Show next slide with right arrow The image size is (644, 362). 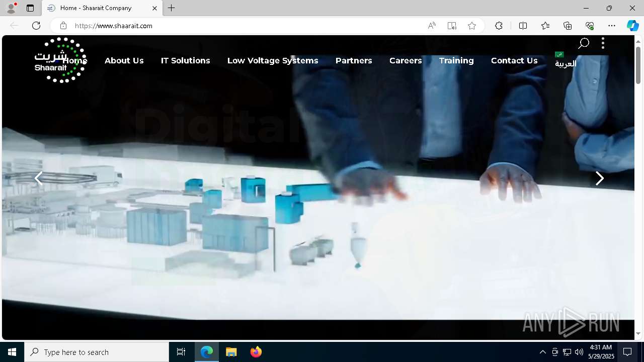pyautogui.click(x=599, y=178)
